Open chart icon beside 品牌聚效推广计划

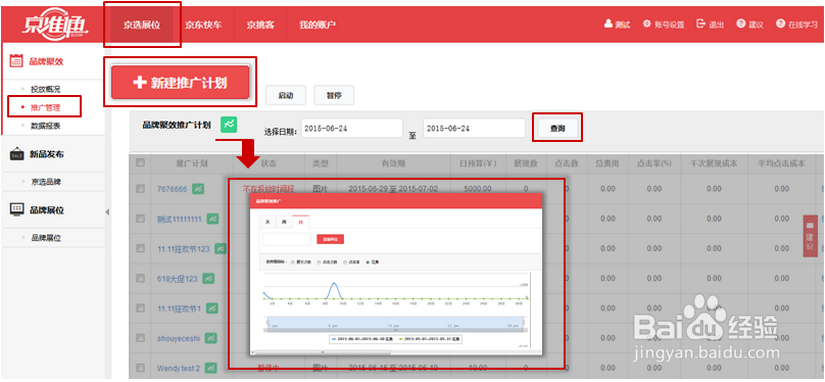[x=229, y=124]
